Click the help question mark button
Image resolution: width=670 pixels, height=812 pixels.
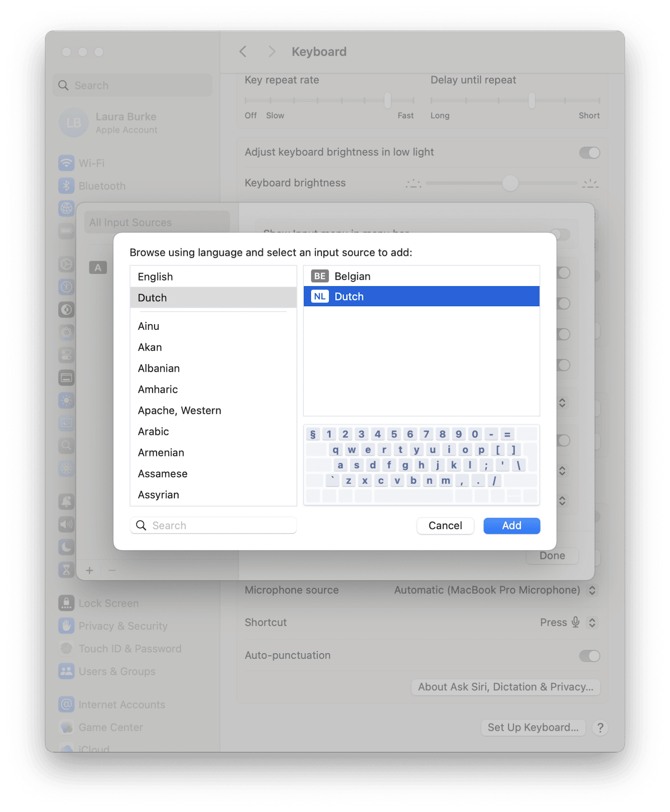600,727
